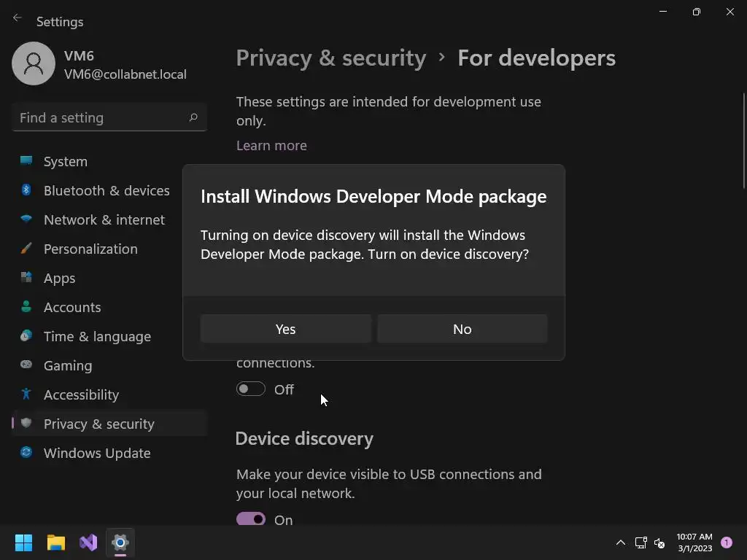Click the Privacy & security breadcrumb

pos(331,58)
